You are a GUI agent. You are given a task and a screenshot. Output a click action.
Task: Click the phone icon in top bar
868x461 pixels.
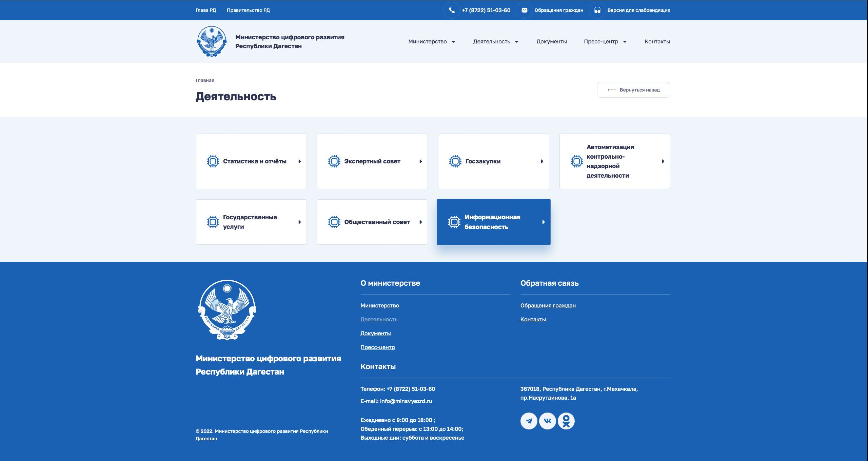pyautogui.click(x=452, y=10)
